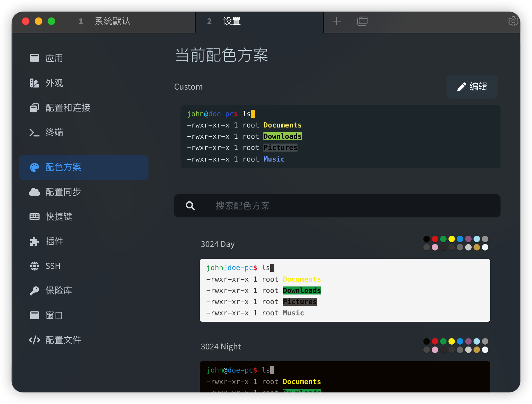The height and width of the screenshot is (404, 532).
Task: Open 快捷键 keyboard shortcuts section
Action: (x=83, y=217)
